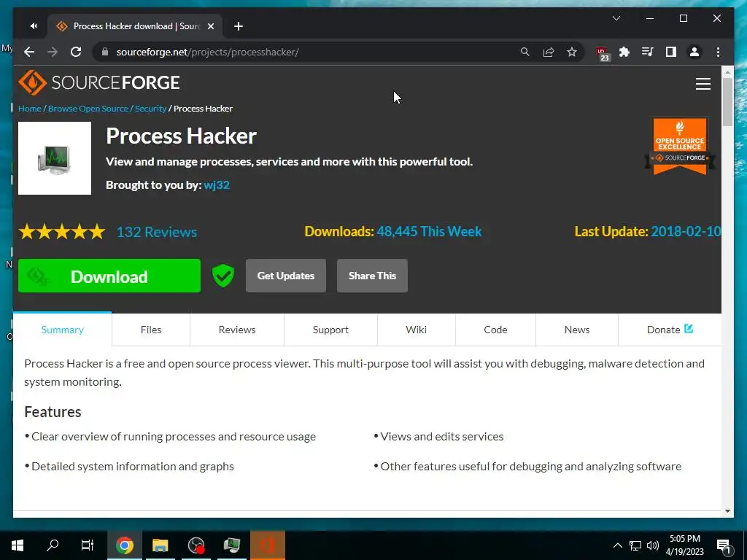Go forward with the browser arrow
This screenshot has width=747, height=560.
click(x=53, y=52)
